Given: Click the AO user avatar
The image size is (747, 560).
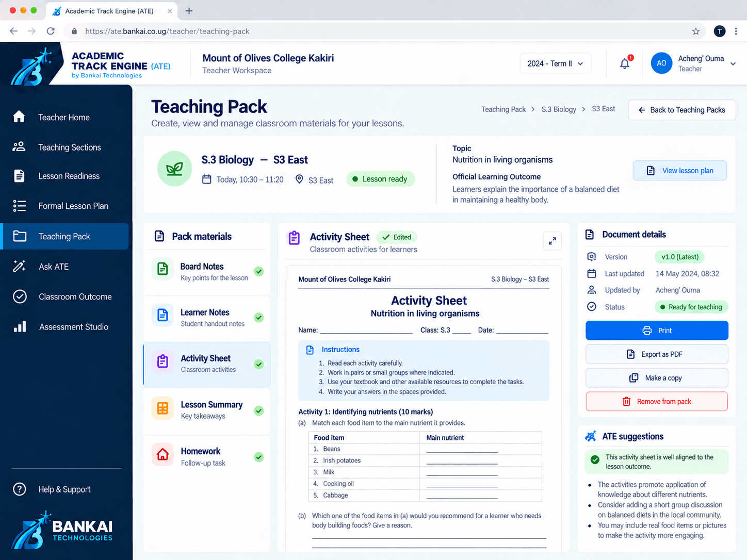Looking at the screenshot, I should click(661, 63).
